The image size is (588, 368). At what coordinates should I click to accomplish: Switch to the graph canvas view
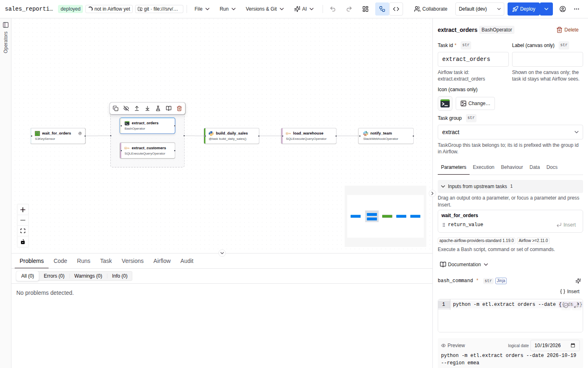(x=382, y=9)
